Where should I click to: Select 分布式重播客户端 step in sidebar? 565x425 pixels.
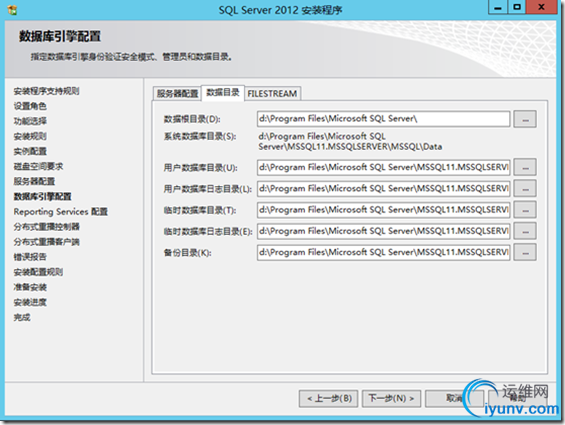click(46, 242)
